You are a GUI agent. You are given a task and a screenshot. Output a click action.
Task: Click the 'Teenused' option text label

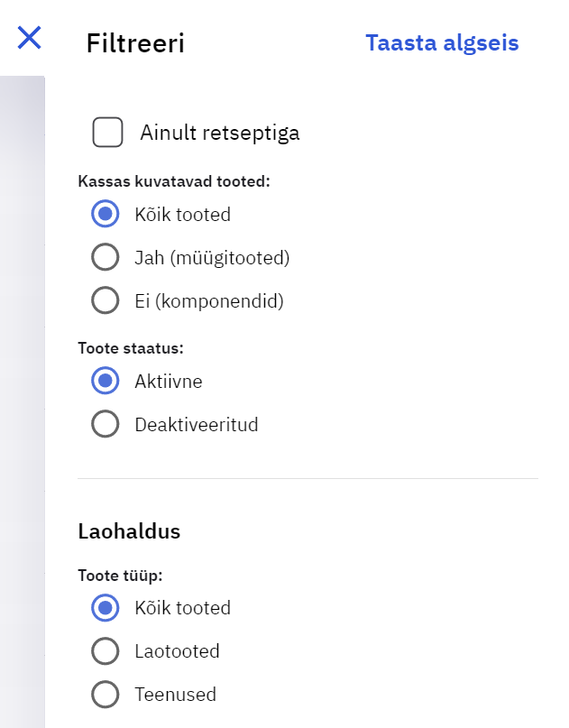(x=175, y=694)
